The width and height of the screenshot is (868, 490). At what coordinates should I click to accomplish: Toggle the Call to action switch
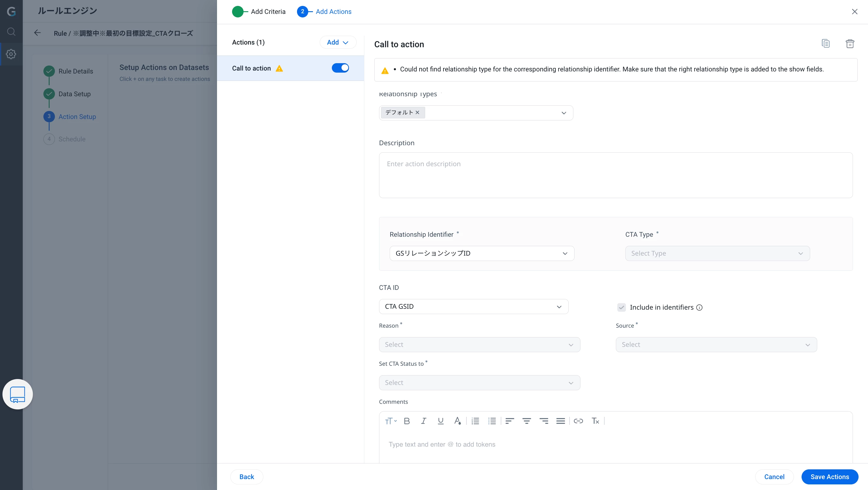point(340,68)
